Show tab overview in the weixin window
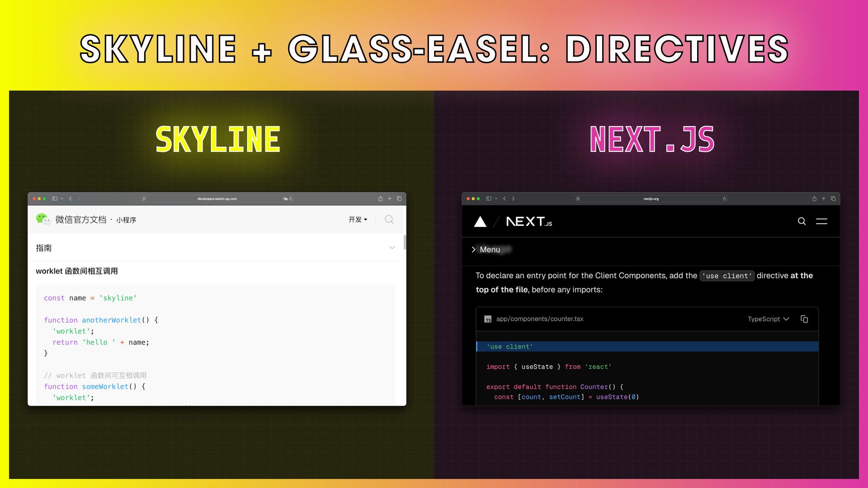 click(x=399, y=198)
